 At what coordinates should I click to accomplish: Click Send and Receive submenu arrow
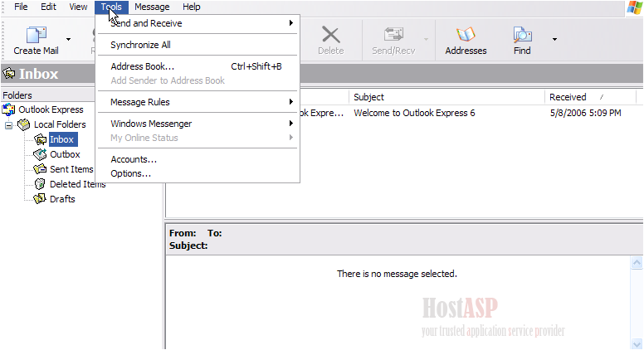tap(290, 23)
